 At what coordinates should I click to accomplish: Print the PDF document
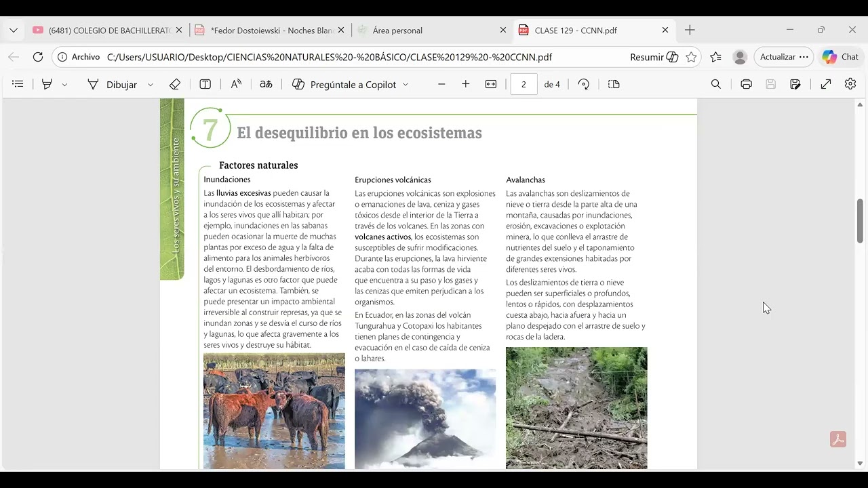[747, 84]
